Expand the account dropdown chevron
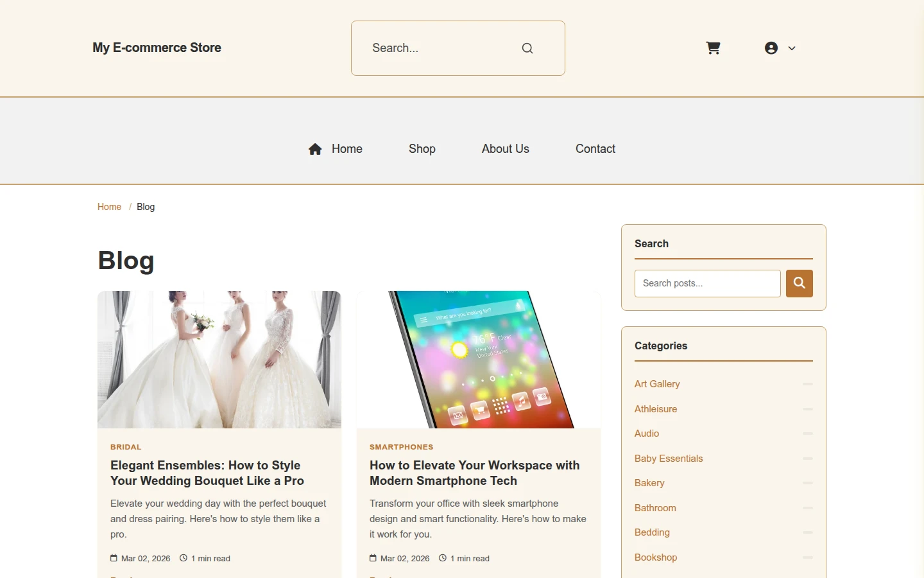Viewport: 924px width, 578px height. [x=792, y=48]
